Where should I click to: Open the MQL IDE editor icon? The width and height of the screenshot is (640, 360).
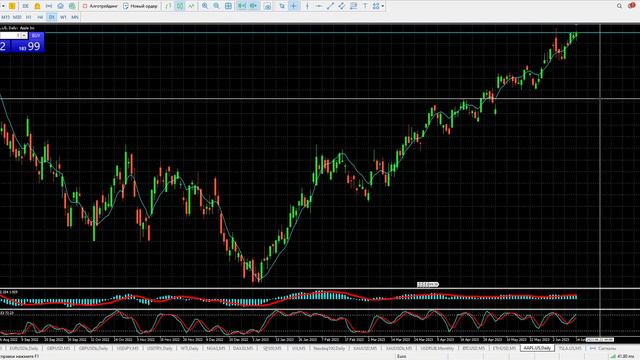point(25,6)
